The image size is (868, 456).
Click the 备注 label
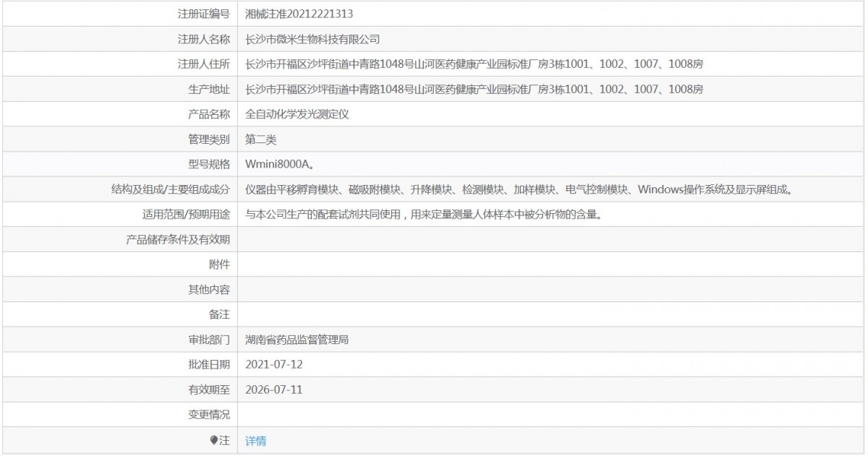tap(219, 315)
